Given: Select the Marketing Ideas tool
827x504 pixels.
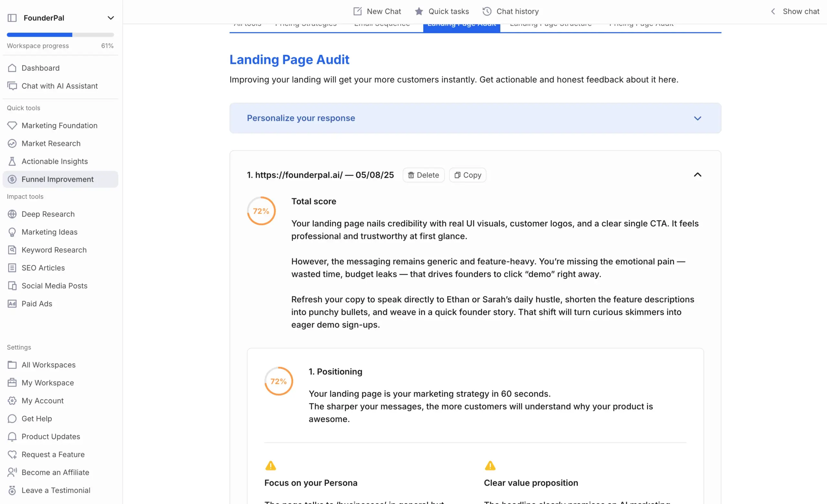Looking at the screenshot, I should 49,232.
